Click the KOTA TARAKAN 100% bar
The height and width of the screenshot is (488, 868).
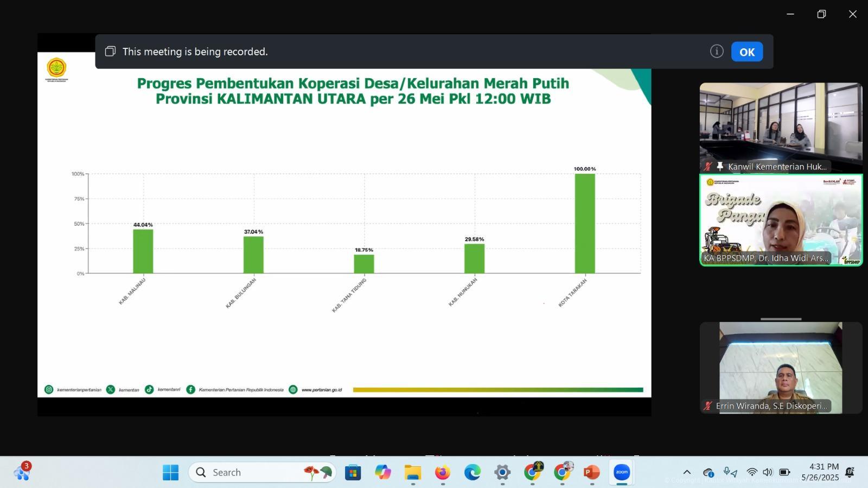(585, 223)
